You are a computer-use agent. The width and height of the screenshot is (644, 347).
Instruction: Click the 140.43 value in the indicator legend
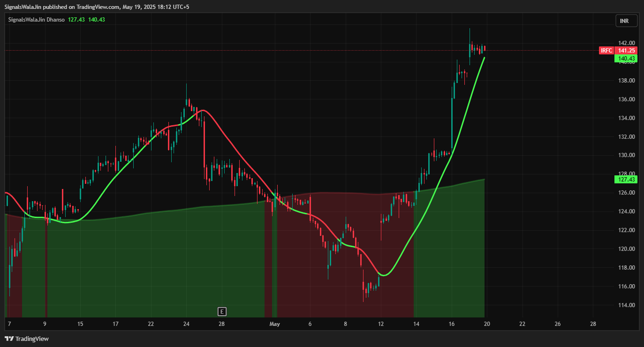pyautogui.click(x=96, y=20)
